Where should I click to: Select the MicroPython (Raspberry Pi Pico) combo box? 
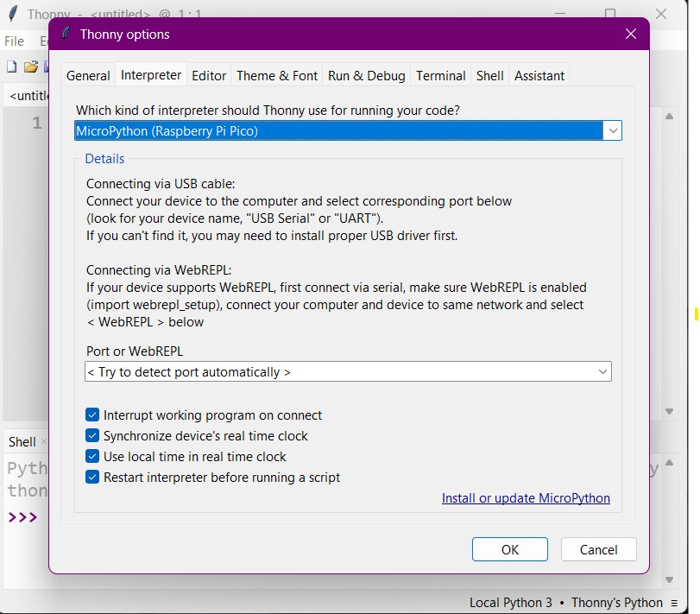tap(348, 131)
